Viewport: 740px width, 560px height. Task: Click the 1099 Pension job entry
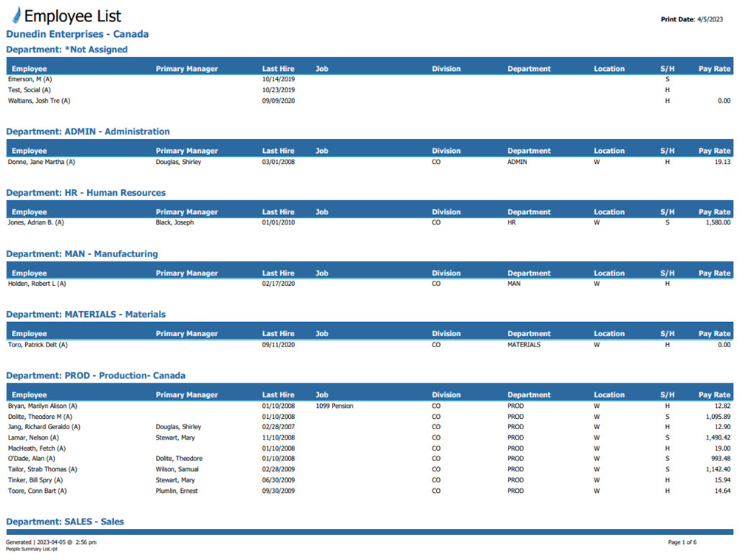[334, 406]
